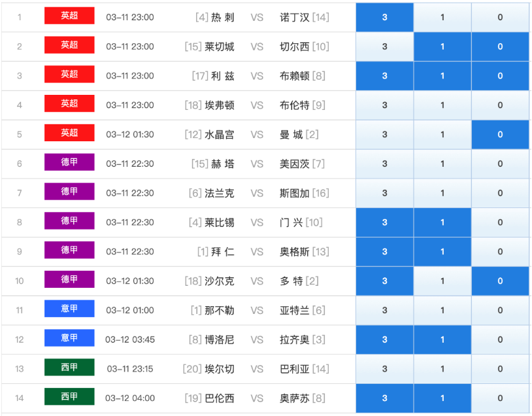Deselect 1 for 莱比锡 vs 门兴
532x416 pixels.
442,222
